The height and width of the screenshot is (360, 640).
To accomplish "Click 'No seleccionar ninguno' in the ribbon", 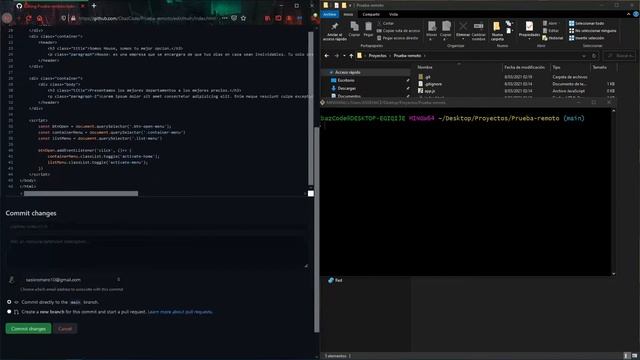I will [593, 31].
